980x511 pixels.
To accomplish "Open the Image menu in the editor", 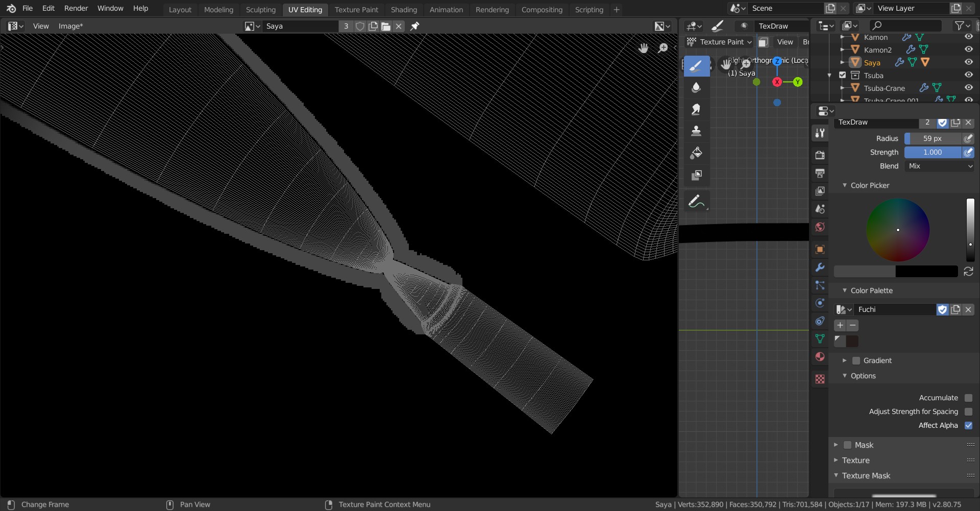I will tap(70, 26).
